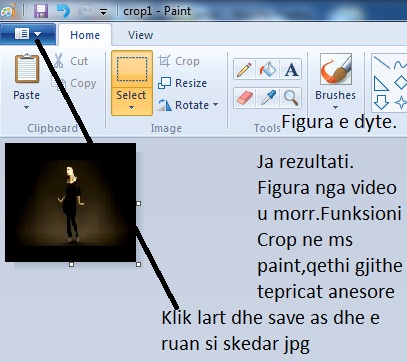Open the Paint file menu button

[28, 34]
